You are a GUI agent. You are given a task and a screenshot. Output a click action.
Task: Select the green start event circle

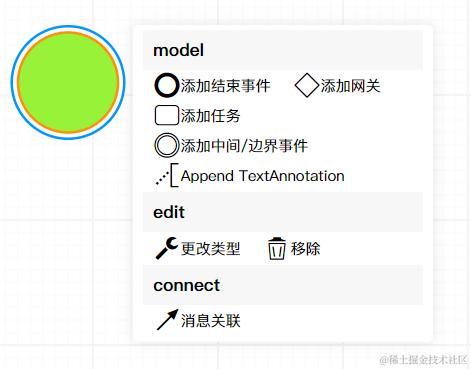tap(68, 82)
